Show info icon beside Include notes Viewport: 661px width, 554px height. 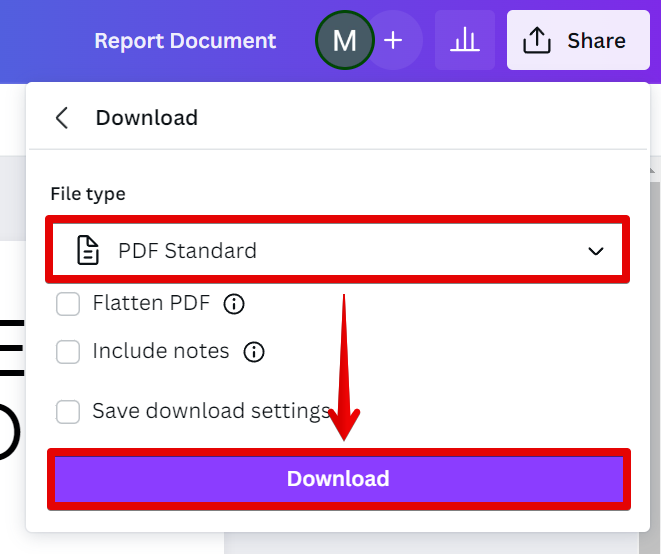pos(254,352)
